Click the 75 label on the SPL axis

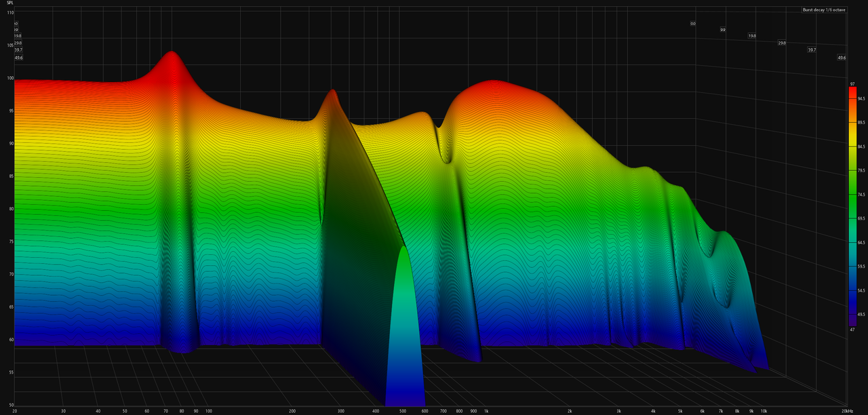click(11, 241)
